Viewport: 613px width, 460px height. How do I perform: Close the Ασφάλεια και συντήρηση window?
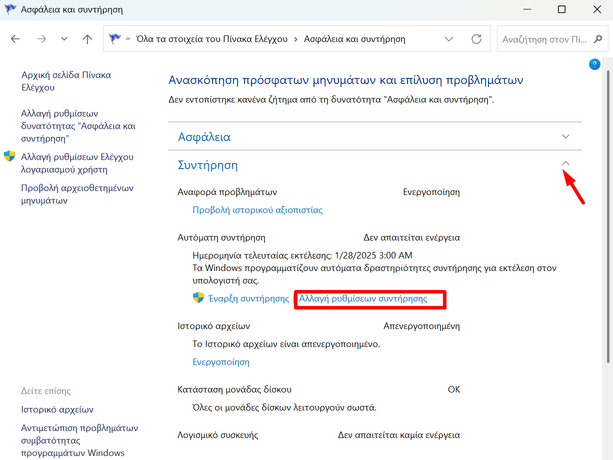pos(597,9)
